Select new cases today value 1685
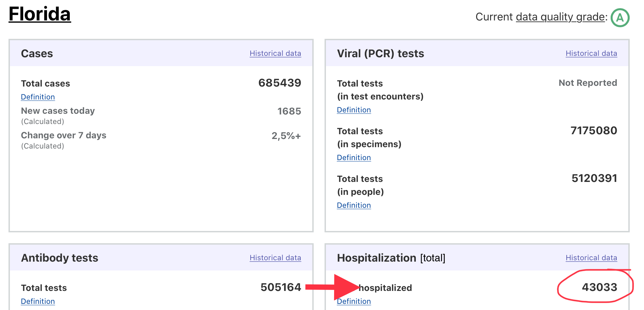Screen dimensions: 644x310 pos(289,111)
